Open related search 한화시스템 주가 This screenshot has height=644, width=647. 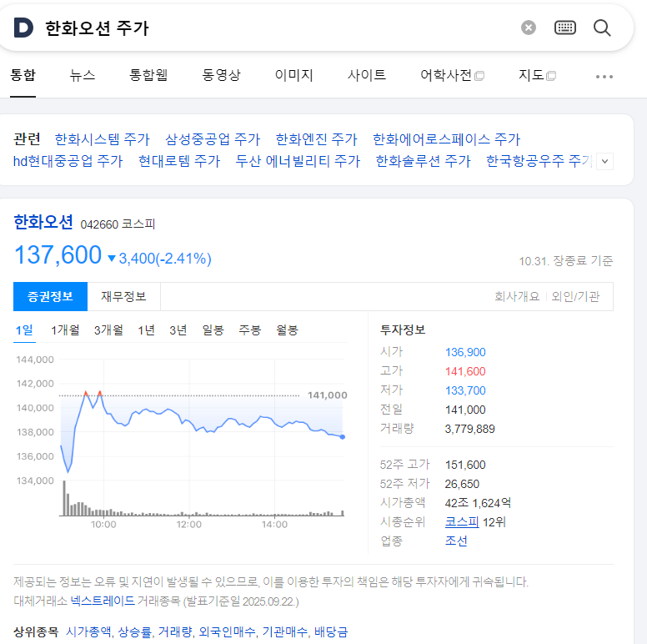click(102, 139)
